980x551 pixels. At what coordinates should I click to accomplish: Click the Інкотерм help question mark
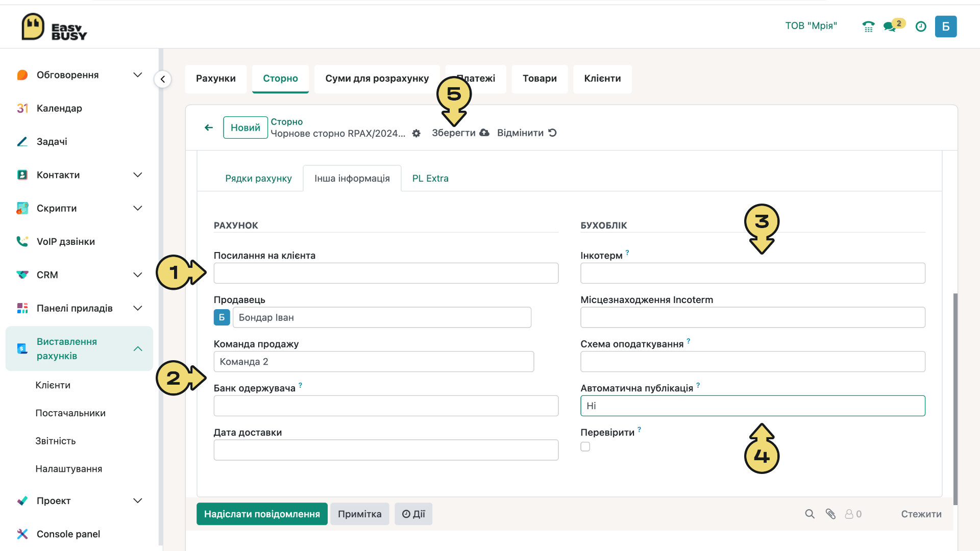(x=627, y=253)
